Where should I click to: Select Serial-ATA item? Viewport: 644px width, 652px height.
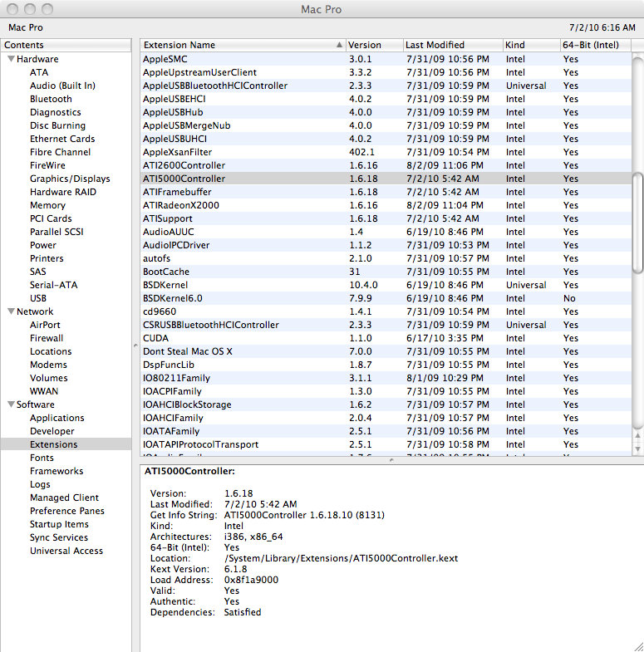(x=54, y=285)
